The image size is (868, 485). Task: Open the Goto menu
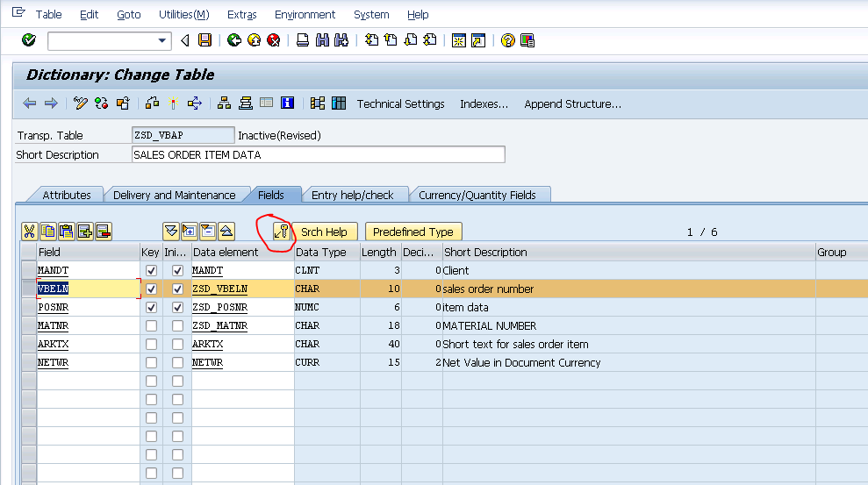[x=128, y=14]
